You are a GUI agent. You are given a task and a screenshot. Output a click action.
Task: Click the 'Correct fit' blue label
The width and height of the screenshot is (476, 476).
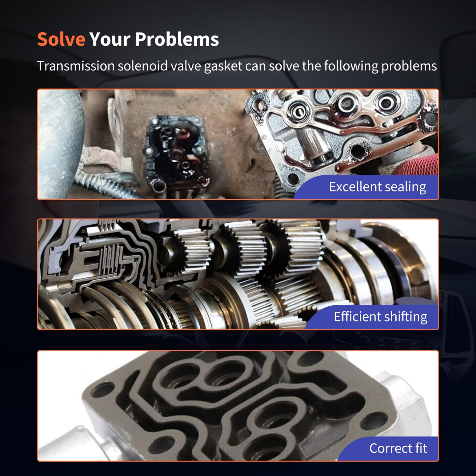pos(398,448)
